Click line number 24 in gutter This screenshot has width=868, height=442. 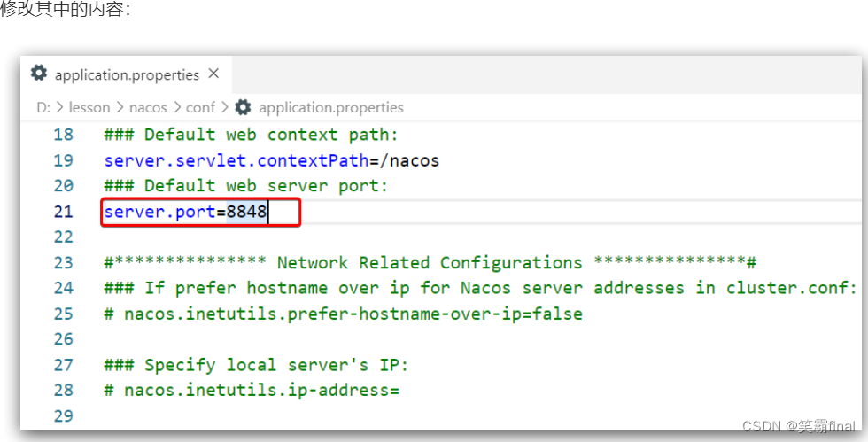coord(63,288)
